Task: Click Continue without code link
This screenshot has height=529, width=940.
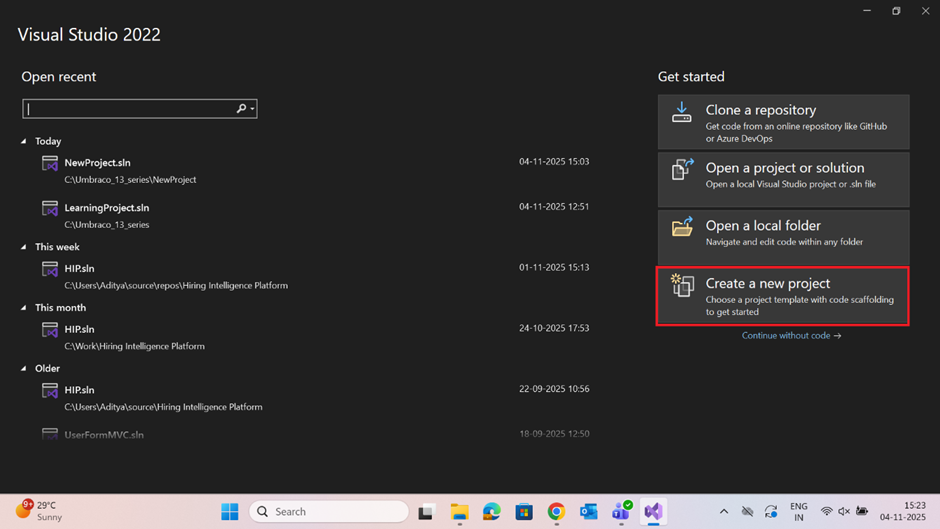Action: point(791,336)
